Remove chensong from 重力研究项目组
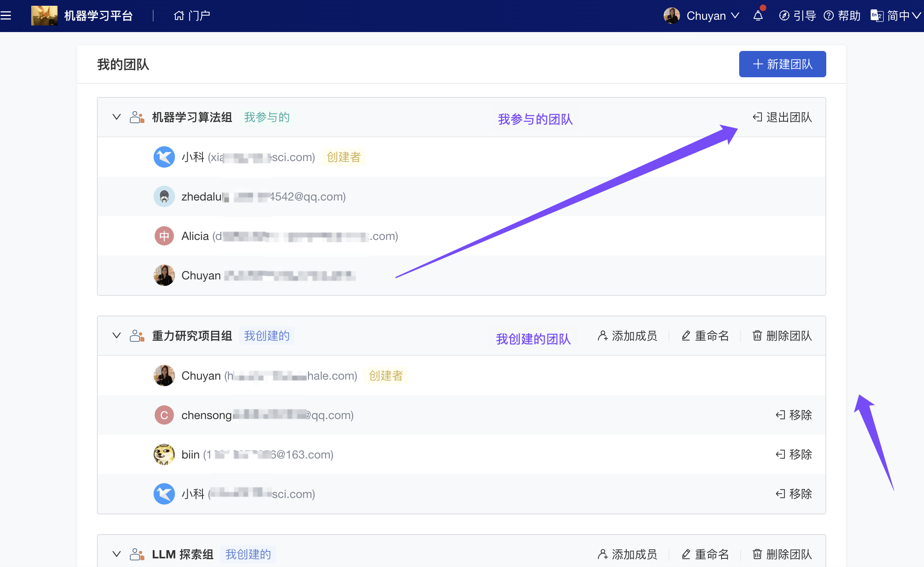Image resolution: width=924 pixels, height=567 pixels. click(793, 415)
